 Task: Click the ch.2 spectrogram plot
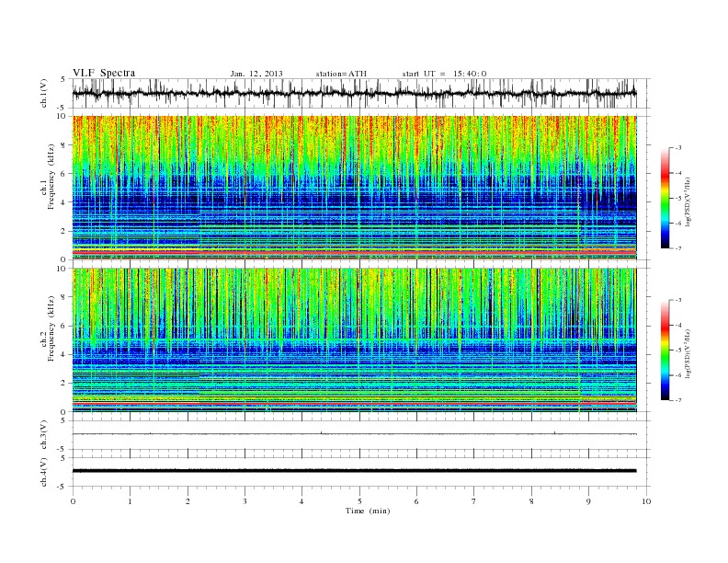click(x=355, y=340)
